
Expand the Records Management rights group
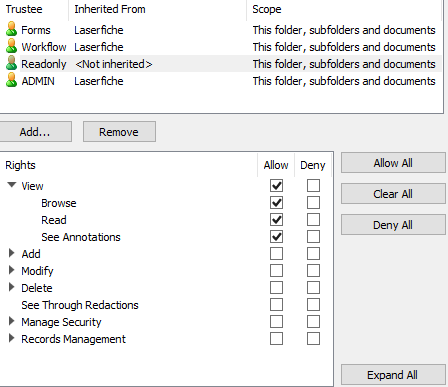coord(12,338)
